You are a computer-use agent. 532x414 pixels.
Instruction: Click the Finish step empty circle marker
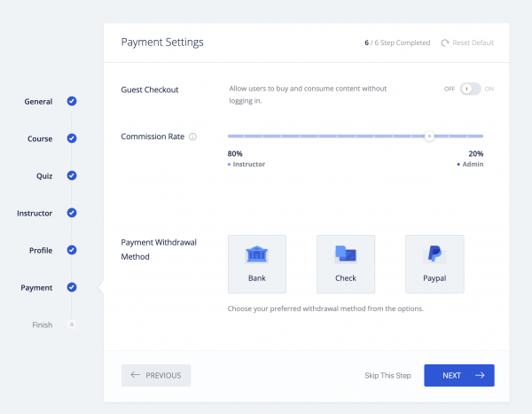(x=72, y=324)
